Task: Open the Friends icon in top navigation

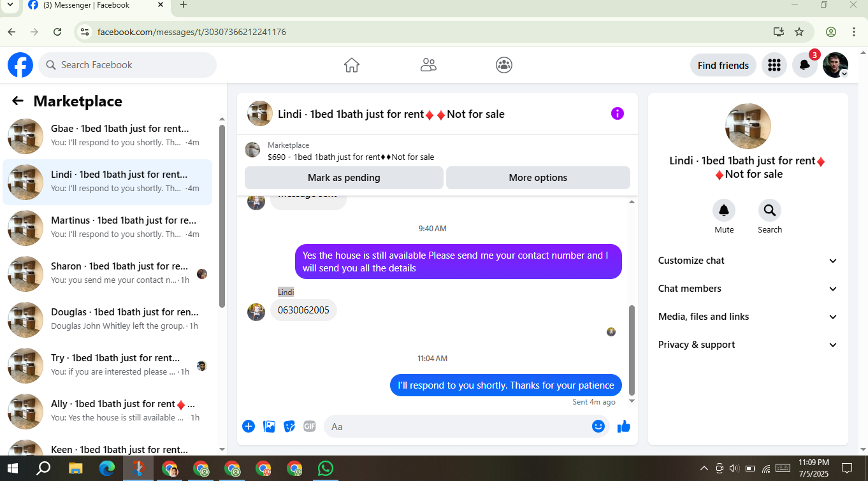Action: point(428,65)
